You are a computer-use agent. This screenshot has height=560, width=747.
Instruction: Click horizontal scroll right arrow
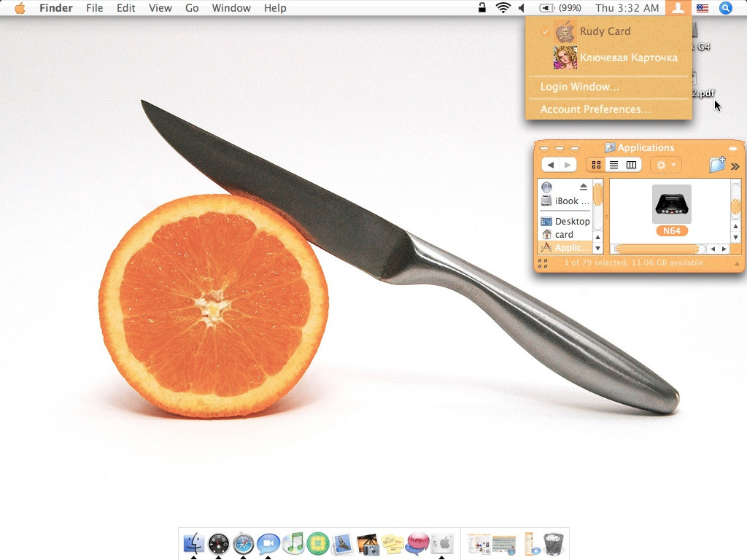point(724,249)
